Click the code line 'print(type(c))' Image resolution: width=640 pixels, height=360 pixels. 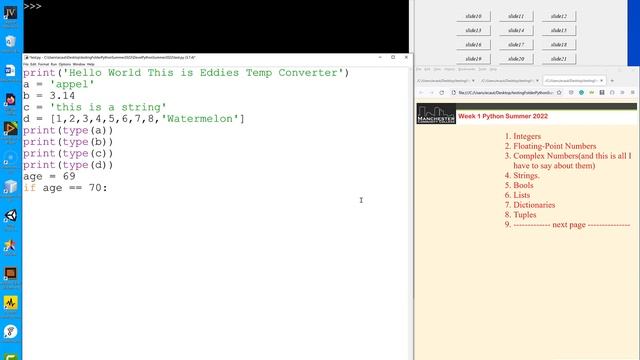pyautogui.click(x=68, y=153)
